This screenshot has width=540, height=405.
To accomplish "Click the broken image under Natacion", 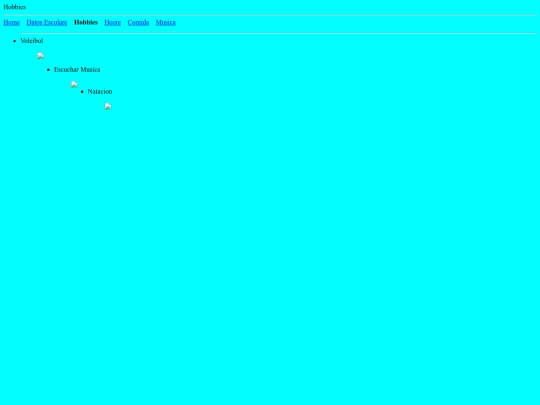I will point(108,106).
